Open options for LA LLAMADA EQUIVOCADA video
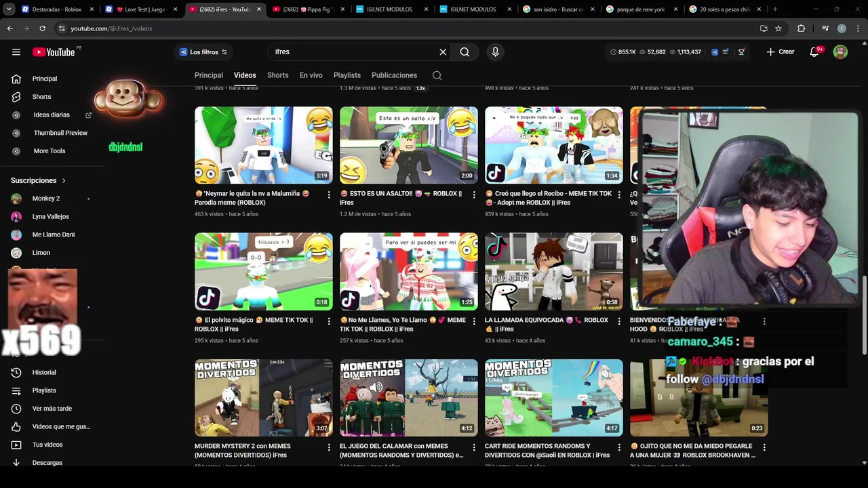 619,321
